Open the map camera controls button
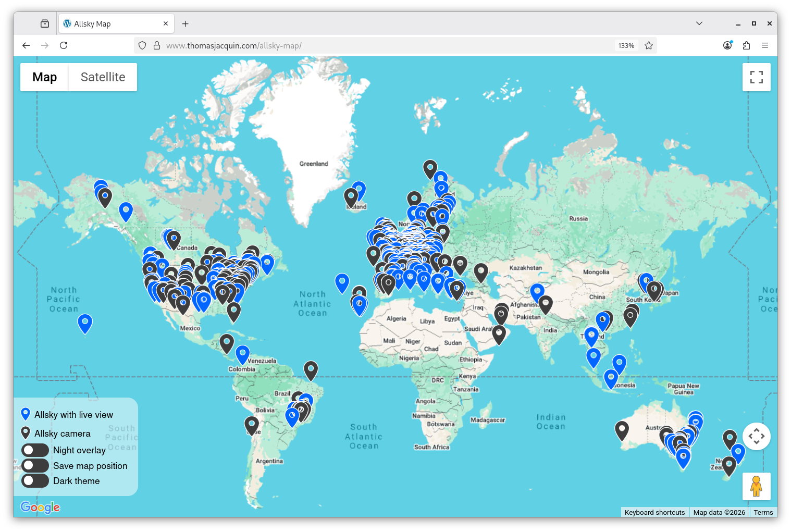Image resolution: width=791 pixels, height=532 pixels. pos(756,436)
